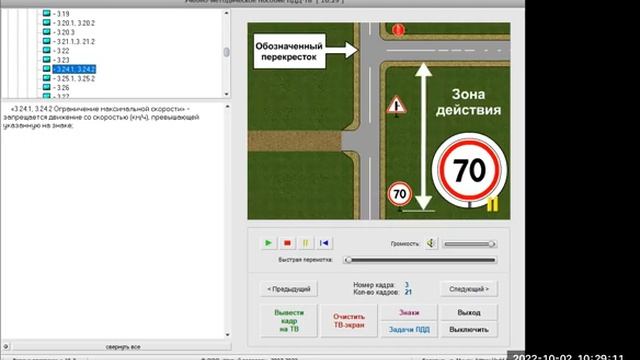The width and height of the screenshot is (640, 360).
Task: Start playback with the green play button
Action: point(268,243)
